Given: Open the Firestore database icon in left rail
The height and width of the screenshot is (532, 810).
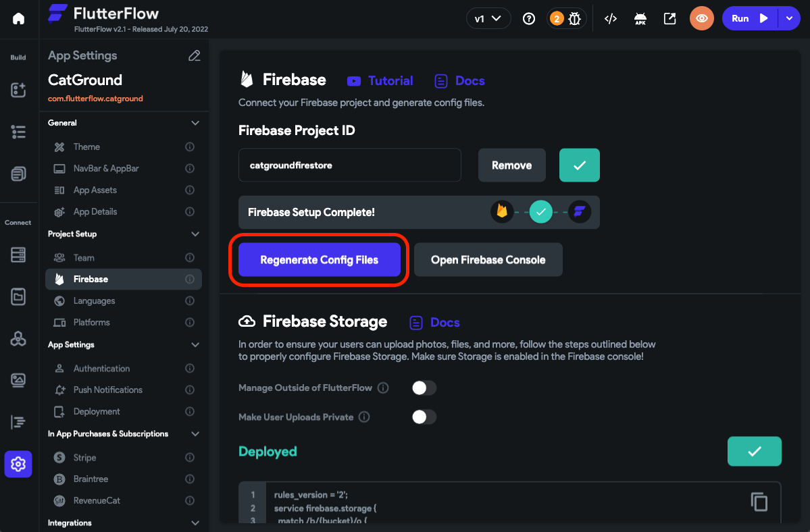Looking at the screenshot, I should [x=18, y=255].
